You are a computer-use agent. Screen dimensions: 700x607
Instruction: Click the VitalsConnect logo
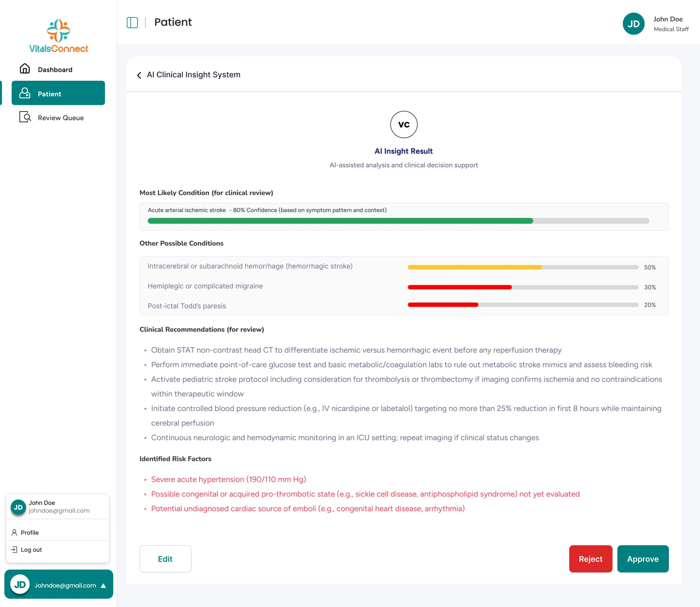tap(58, 36)
